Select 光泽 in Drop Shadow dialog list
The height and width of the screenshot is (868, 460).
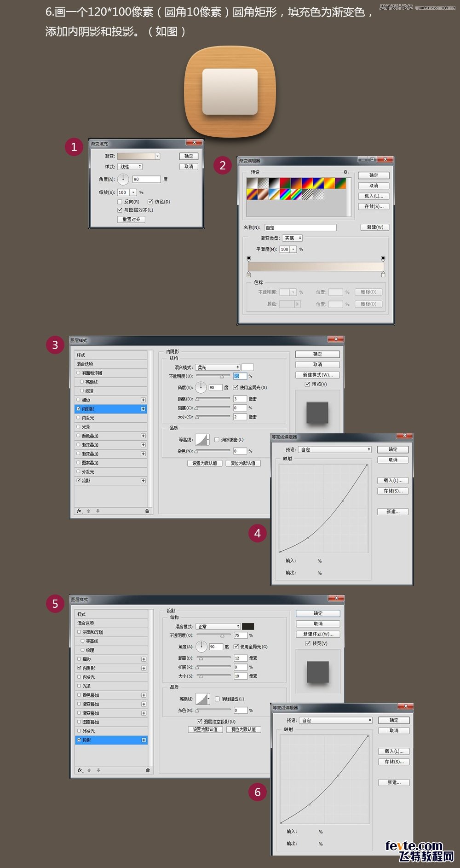(111, 686)
